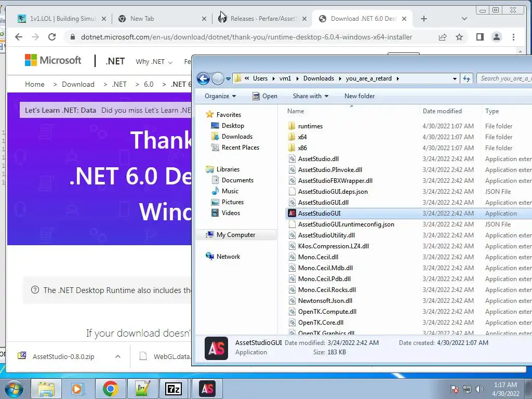The height and width of the screenshot is (399, 532).
Task: Click the .NET brand link
Action: (115, 61)
